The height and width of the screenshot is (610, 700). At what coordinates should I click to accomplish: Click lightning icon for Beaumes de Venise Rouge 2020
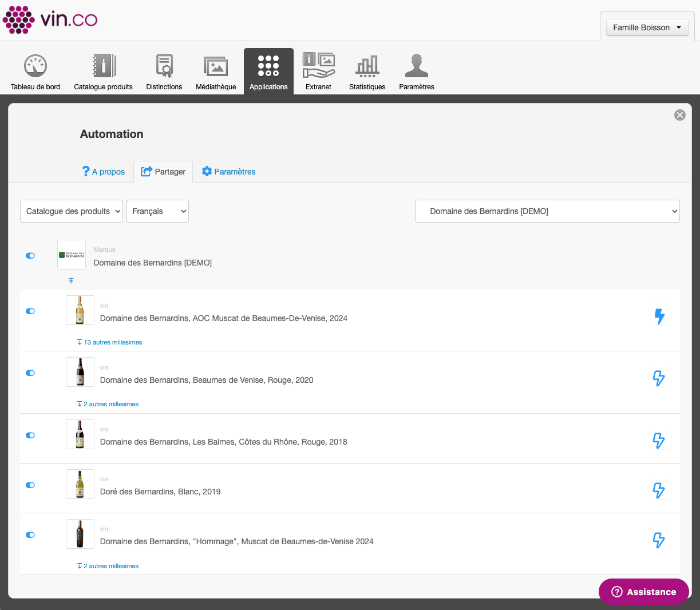(x=659, y=378)
